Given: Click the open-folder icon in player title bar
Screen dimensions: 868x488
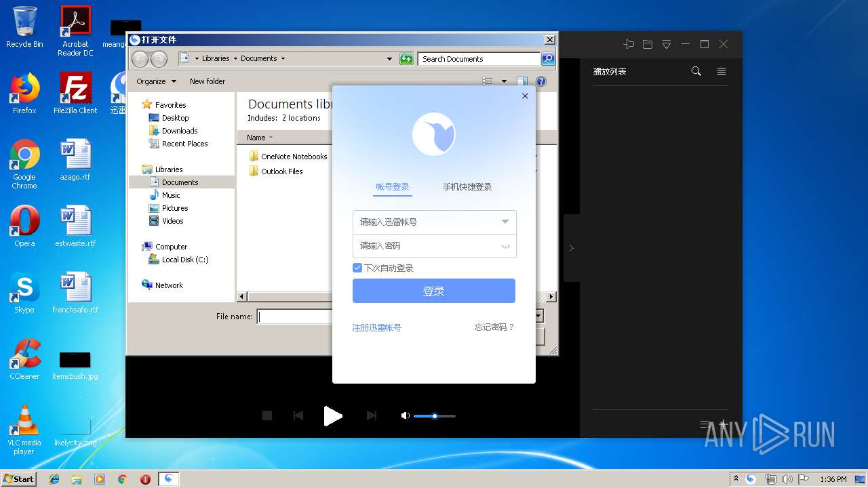Looking at the screenshot, I should (648, 44).
